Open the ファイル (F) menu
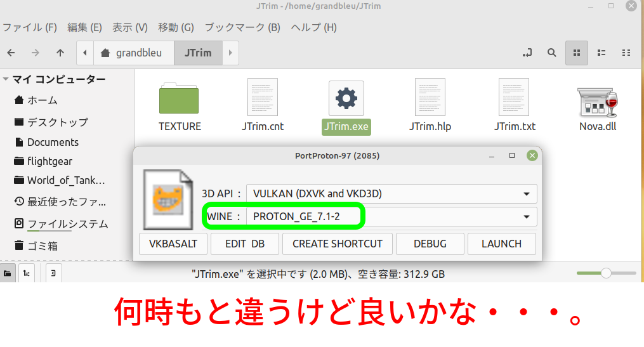644x347 pixels. (x=30, y=27)
